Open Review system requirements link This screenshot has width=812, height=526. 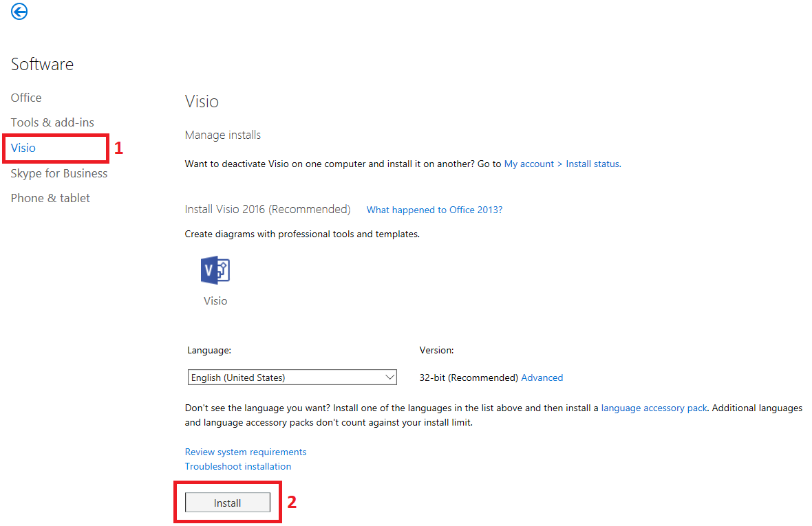(x=246, y=452)
